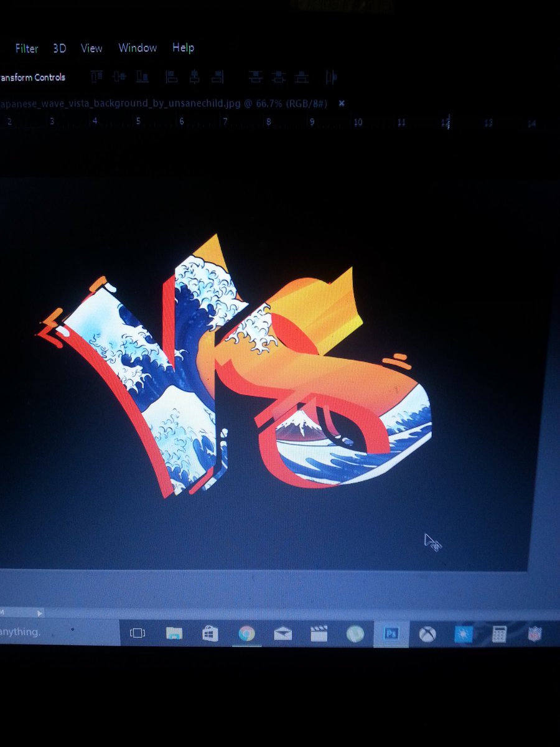The height and width of the screenshot is (747, 560).
Task: Click Align bottom edges icon
Action: coord(142,77)
